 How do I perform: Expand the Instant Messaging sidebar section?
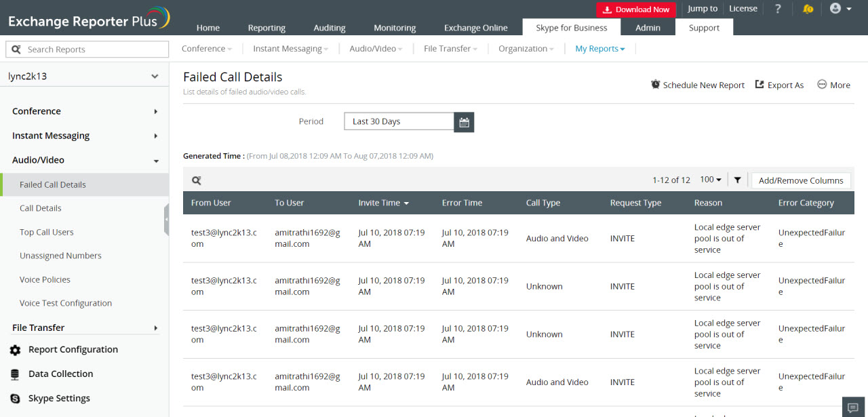pyautogui.click(x=84, y=136)
